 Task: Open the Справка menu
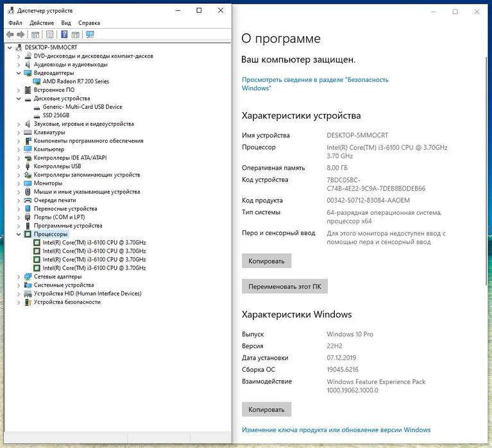[89, 23]
